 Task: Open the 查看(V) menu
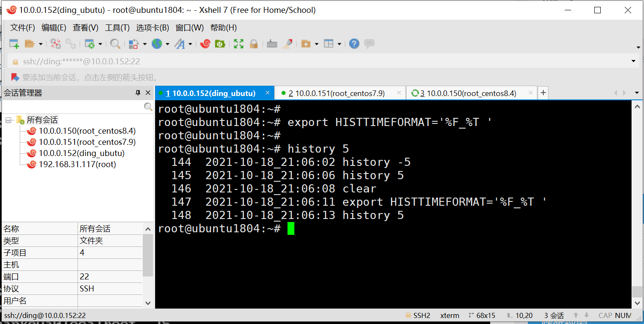pos(86,28)
